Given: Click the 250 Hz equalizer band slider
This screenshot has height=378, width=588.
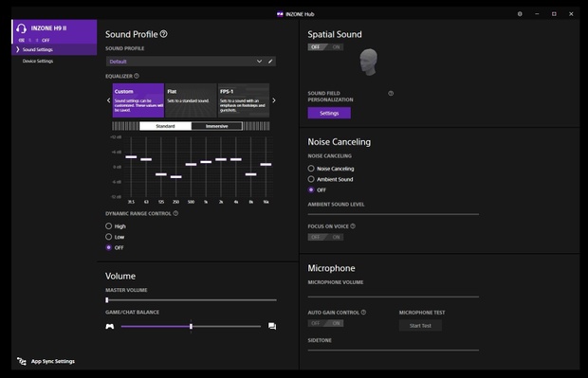Looking at the screenshot, I should (175, 177).
